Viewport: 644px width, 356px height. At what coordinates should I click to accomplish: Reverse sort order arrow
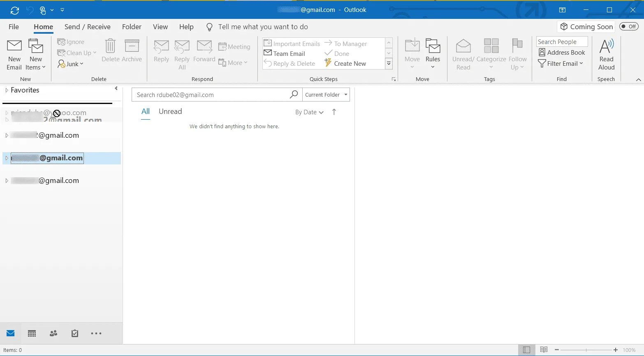334,112
